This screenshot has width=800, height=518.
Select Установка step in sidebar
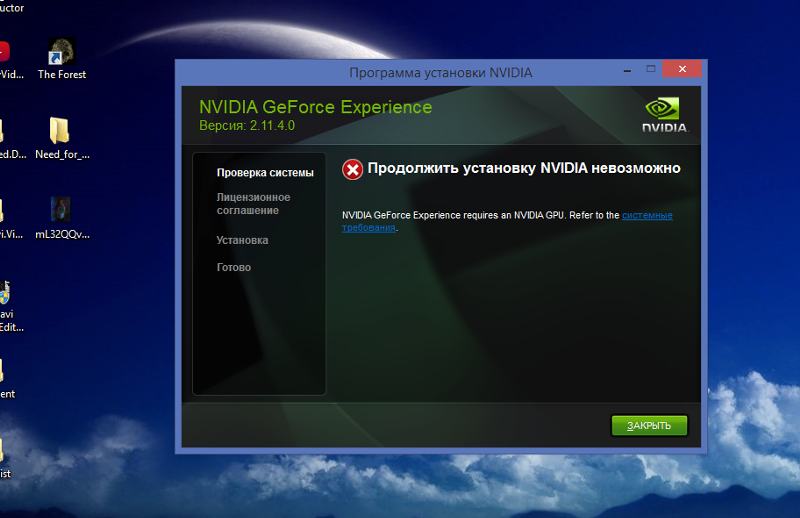(x=242, y=240)
